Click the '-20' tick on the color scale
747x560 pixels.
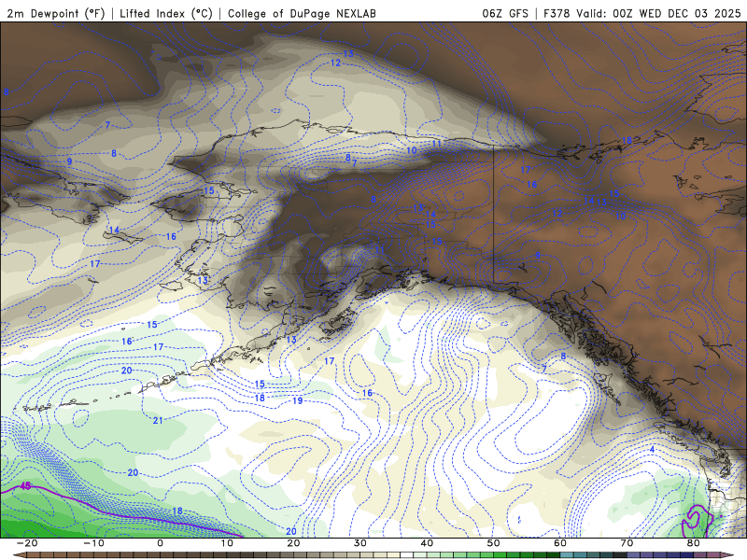click(x=27, y=543)
